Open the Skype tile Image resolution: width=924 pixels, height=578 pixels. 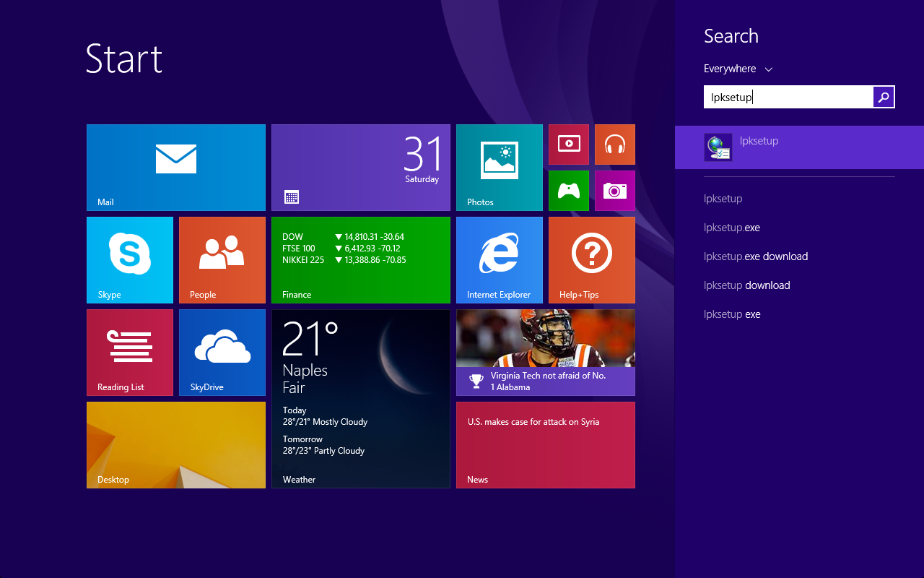point(130,260)
